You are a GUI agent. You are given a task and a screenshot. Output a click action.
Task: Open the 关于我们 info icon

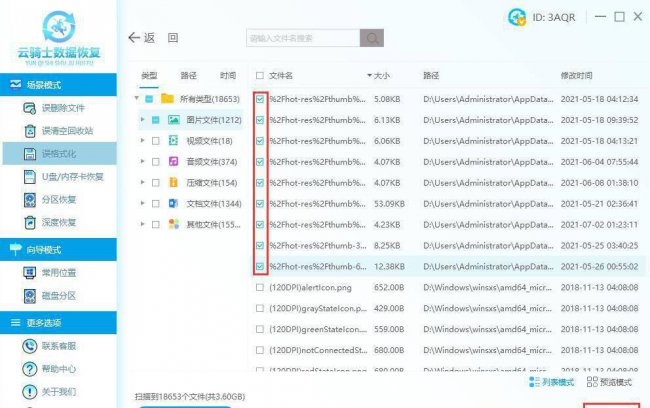(x=30, y=391)
